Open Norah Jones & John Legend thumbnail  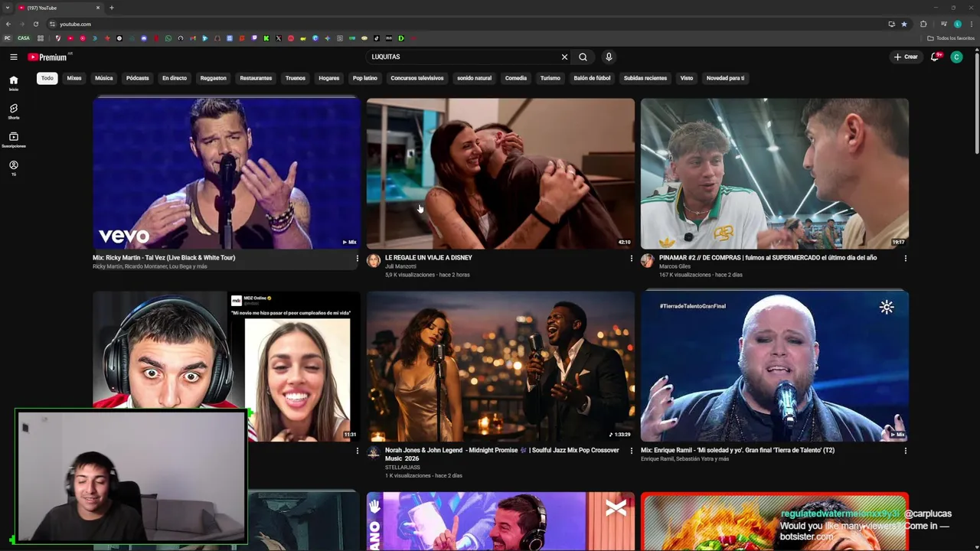coord(501,366)
